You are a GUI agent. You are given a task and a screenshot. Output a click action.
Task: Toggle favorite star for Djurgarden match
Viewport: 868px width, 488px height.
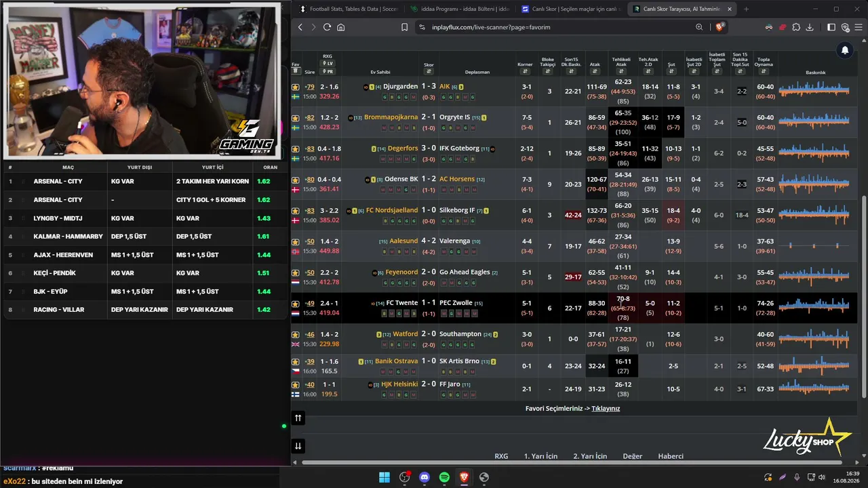(295, 87)
